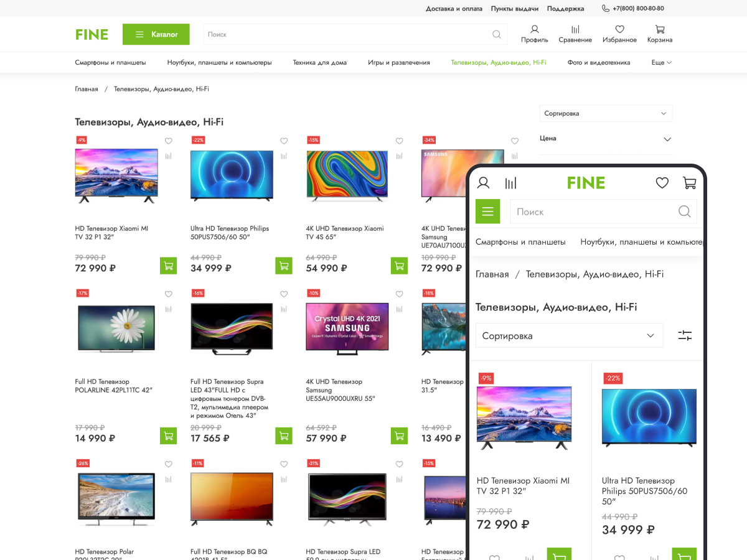This screenshot has width=747, height=560.
Task: Click the desktop Поиск input field
Action: click(x=355, y=34)
